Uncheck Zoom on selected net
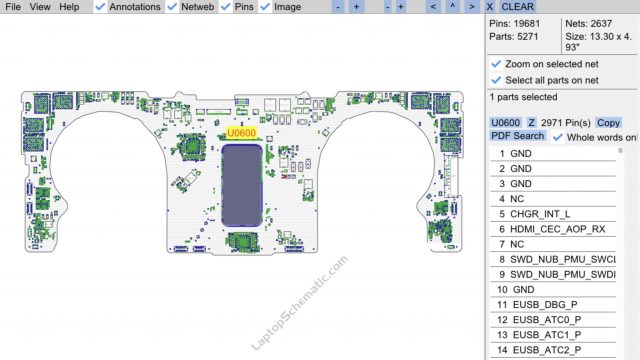 (x=496, y=64)
